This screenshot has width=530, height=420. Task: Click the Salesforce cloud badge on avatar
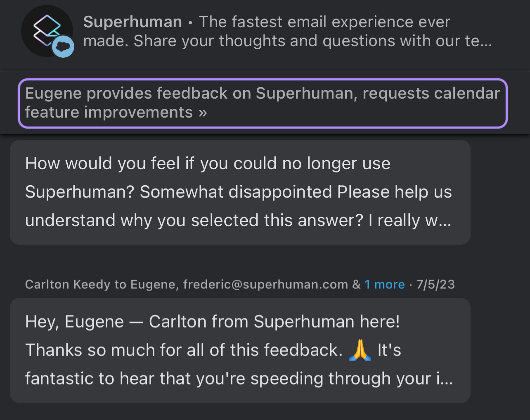(63, 47)
